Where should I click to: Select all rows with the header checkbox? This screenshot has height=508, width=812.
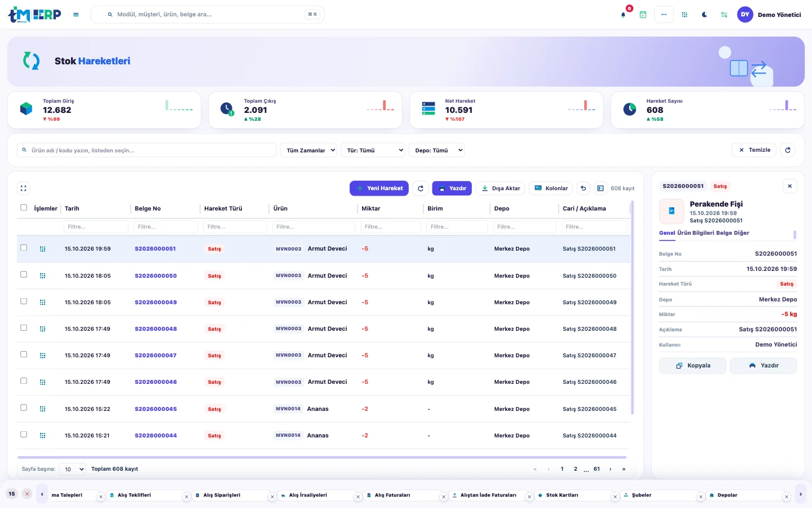click(x=24, y=208)
